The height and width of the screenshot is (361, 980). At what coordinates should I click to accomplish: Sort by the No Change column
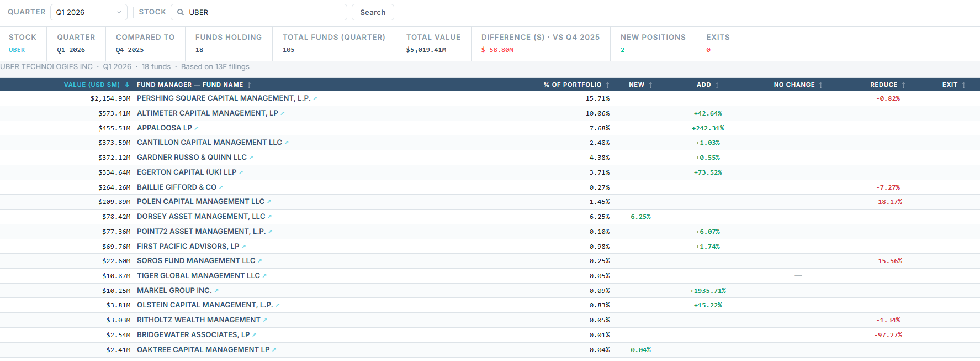(x=798, y=85)
